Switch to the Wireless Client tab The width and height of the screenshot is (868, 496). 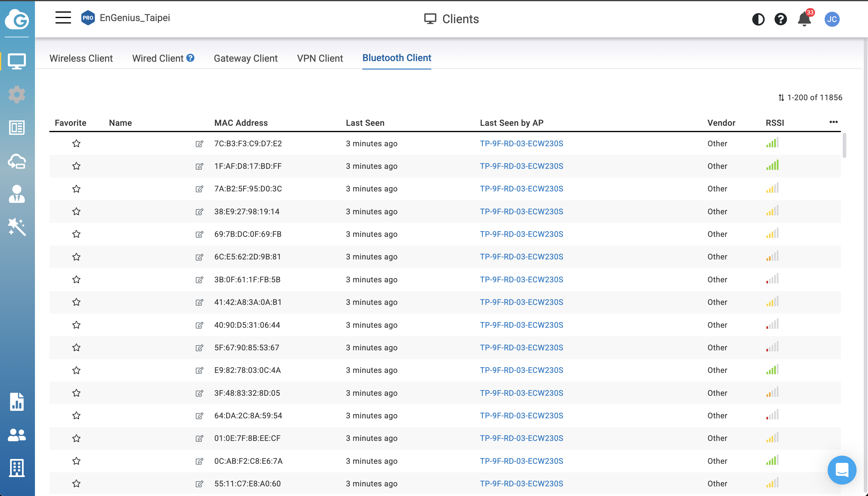[81, 58]
